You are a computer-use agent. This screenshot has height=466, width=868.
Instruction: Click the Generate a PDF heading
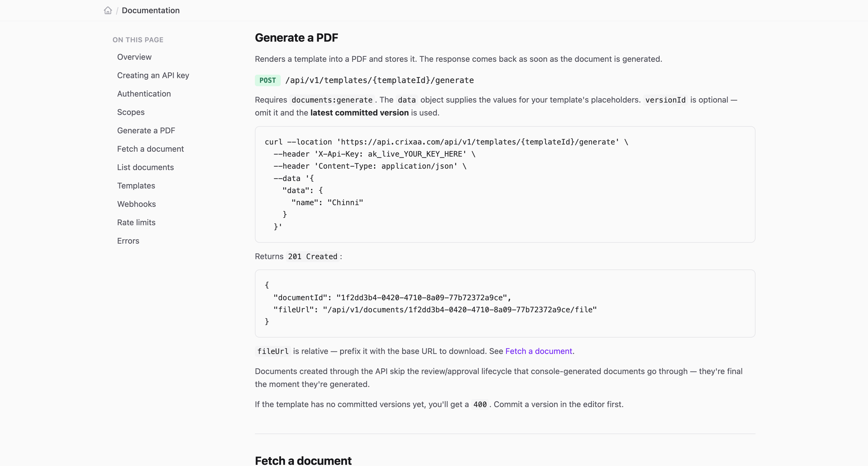point(296,38)
